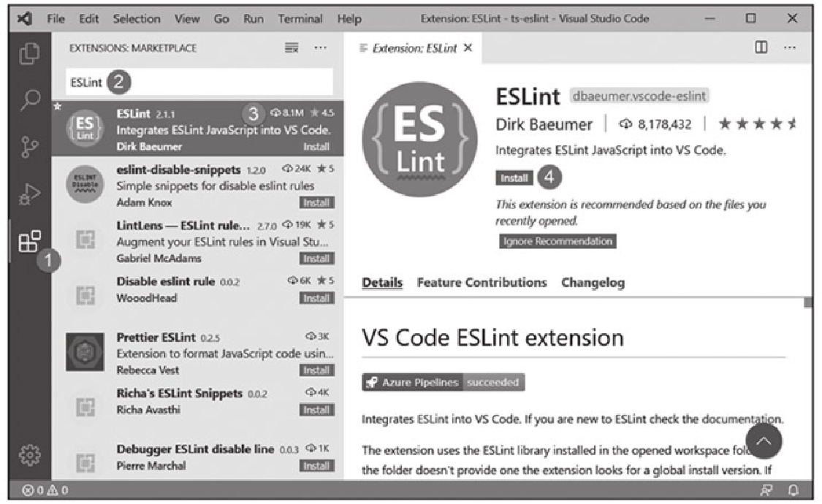
Task: Select the eslint-disable-snippets extension icon
Action: point(85,184)
